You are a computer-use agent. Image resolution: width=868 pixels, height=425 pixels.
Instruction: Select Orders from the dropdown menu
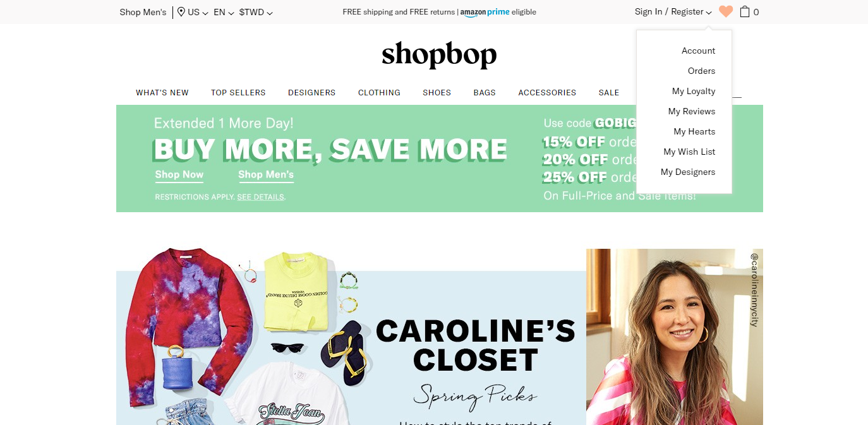[x=701, y=71]
